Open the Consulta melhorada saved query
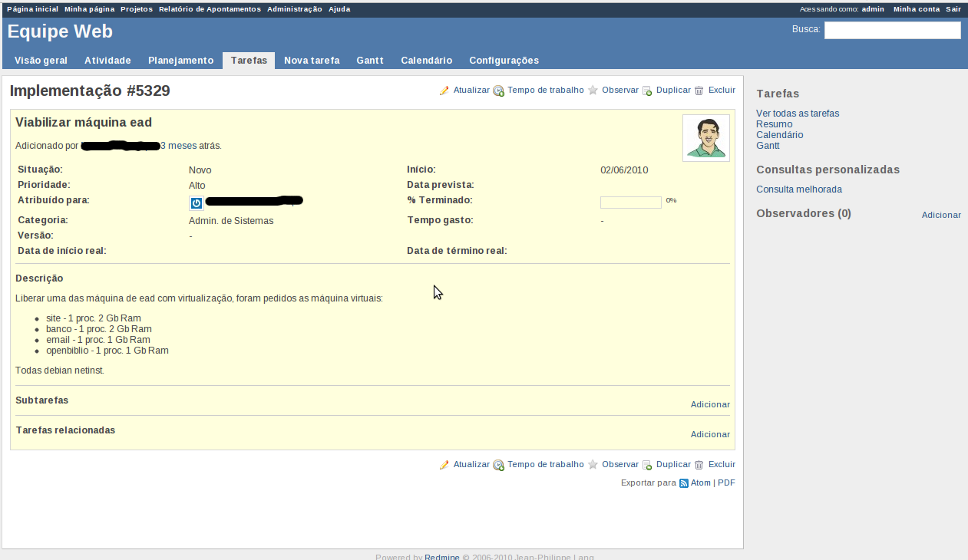This screenshot has width=968, height=560. 798,189
